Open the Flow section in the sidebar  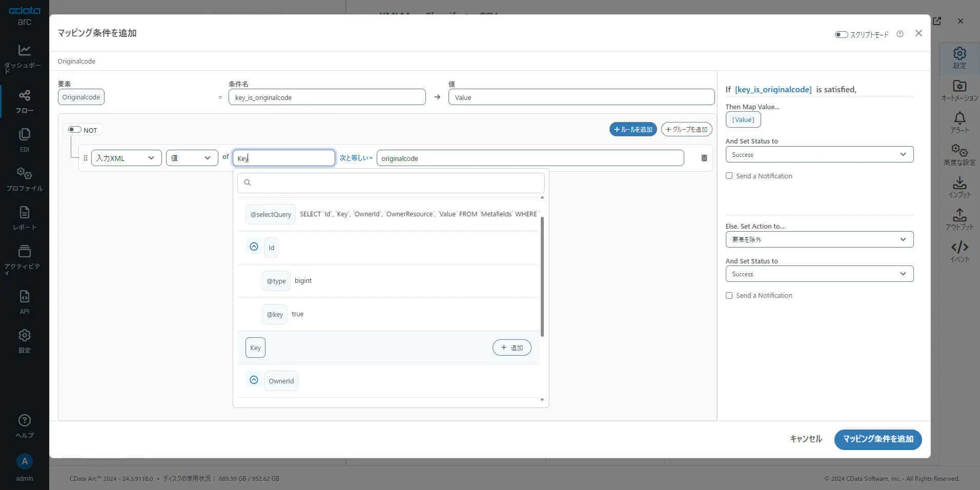click(24, 101)
